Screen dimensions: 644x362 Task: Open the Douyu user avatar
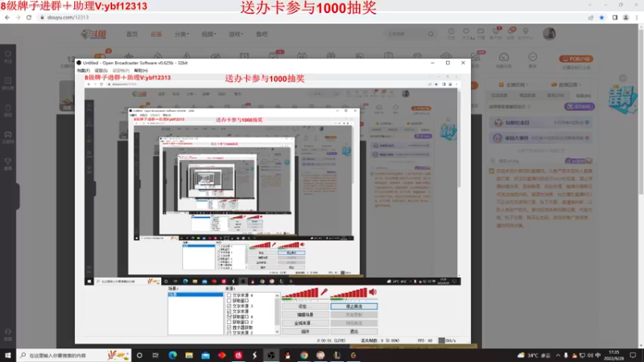click(549, 34)
